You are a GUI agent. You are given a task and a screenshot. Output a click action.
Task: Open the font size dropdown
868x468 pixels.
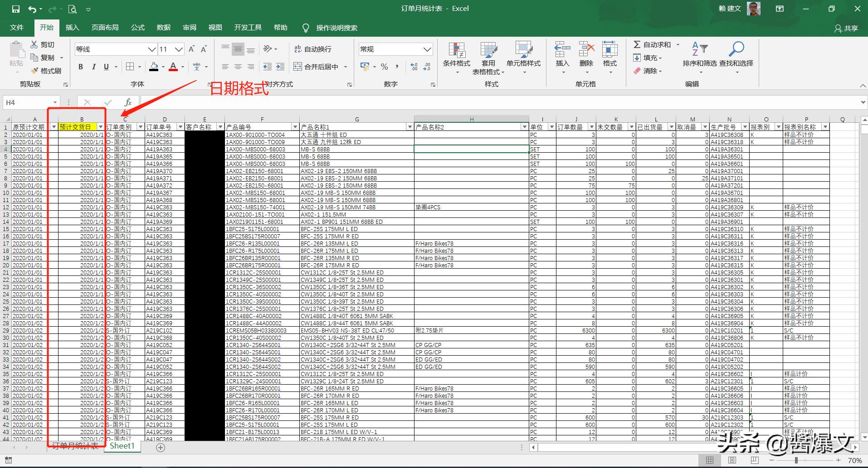(x=179, y=49)
